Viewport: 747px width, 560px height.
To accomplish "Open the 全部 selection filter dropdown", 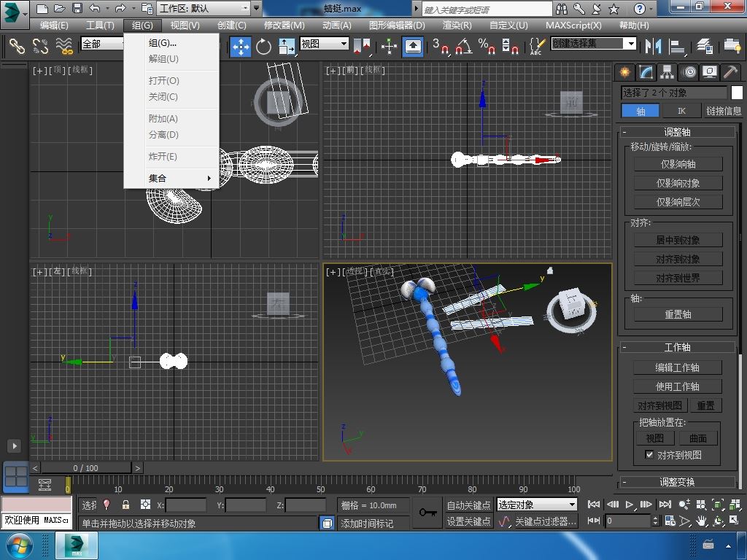I will [103, 44].
